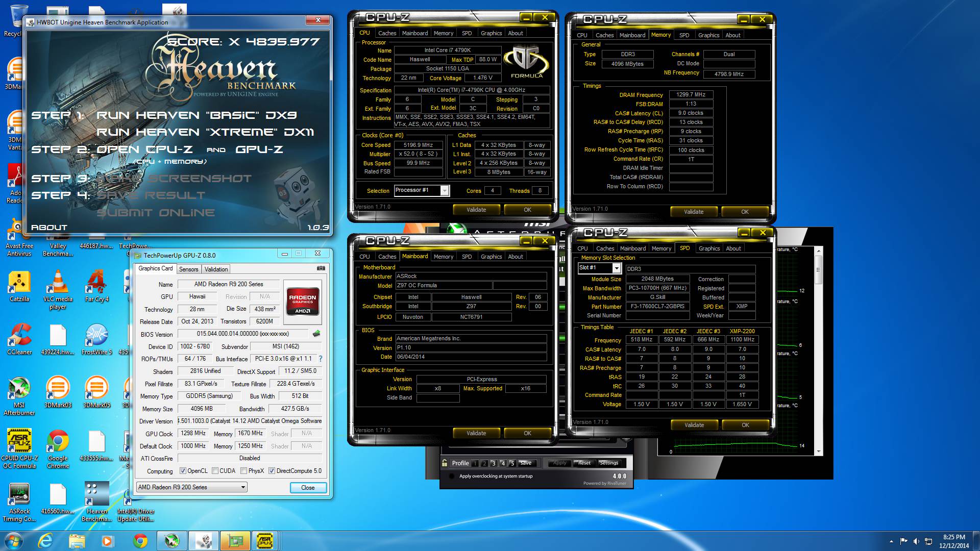Click the Afterburner profile lock icon
This screenshot has width=980, height=551.
(x=445, y=463)
